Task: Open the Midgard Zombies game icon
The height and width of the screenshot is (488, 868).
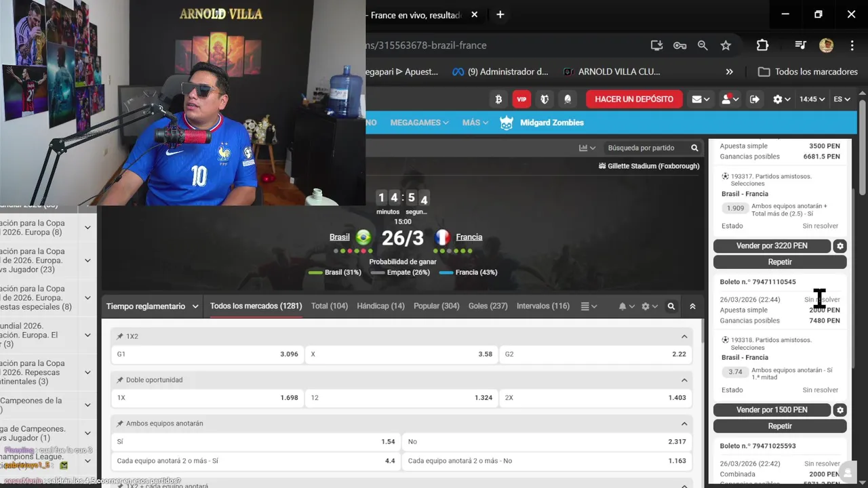Action: 507,123
